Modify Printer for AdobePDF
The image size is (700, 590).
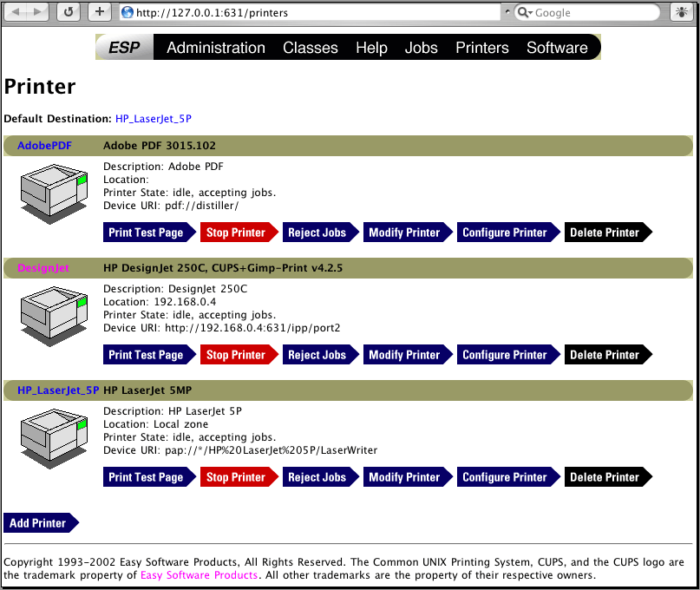tap(408, 233)
